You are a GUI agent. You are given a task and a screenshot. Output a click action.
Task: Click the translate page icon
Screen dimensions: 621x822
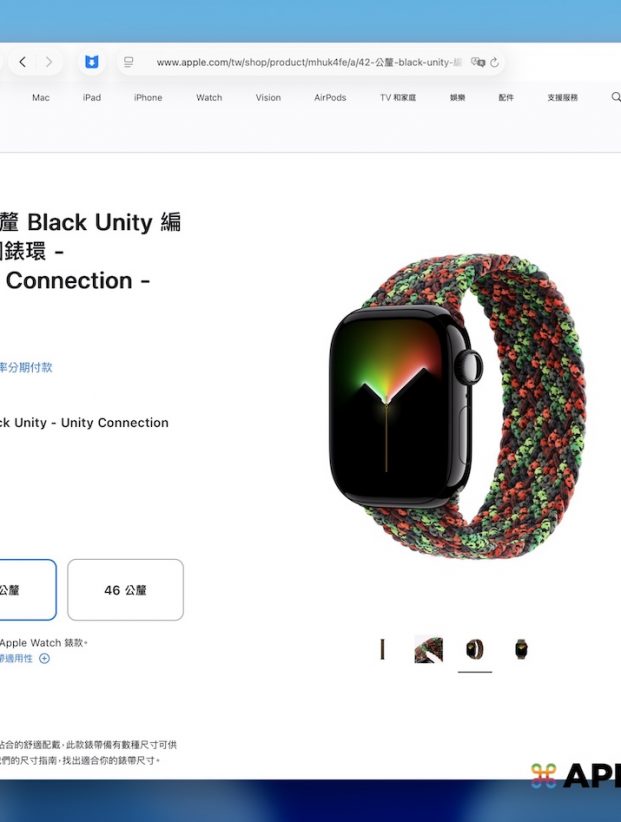point(478,62)
